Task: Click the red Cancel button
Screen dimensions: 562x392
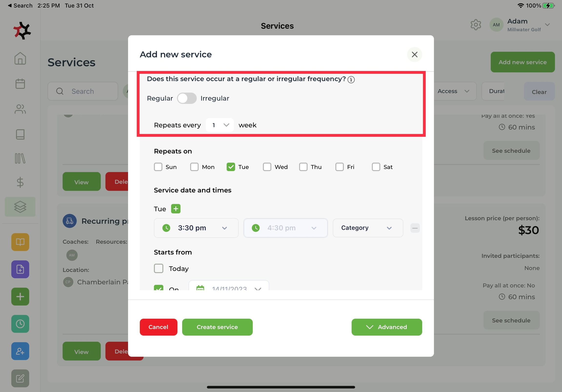Action: point(158,327)
